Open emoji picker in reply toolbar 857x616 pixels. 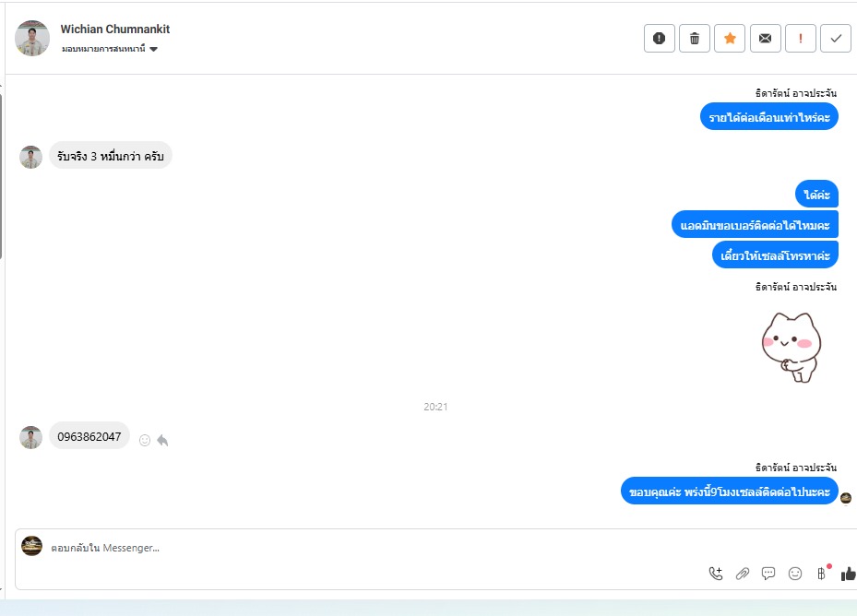point(794,574)
